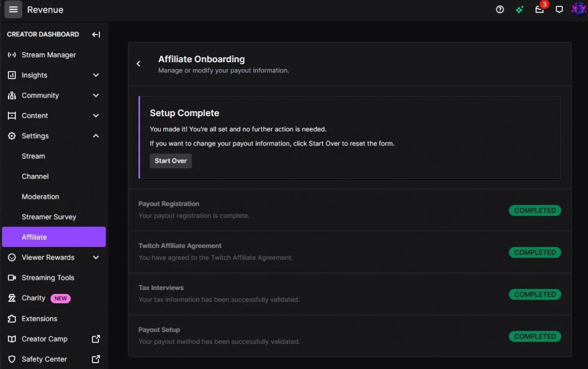588x369 pixels.
Task: Click the Streaming Tools camera icon
Action: (12, 277)
